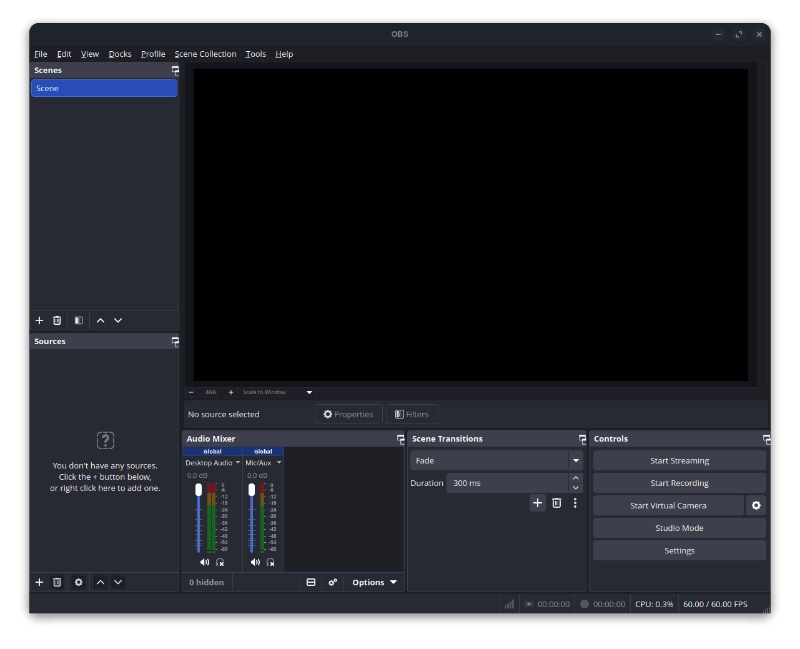Select the scene named Scene

coord(104,88)
